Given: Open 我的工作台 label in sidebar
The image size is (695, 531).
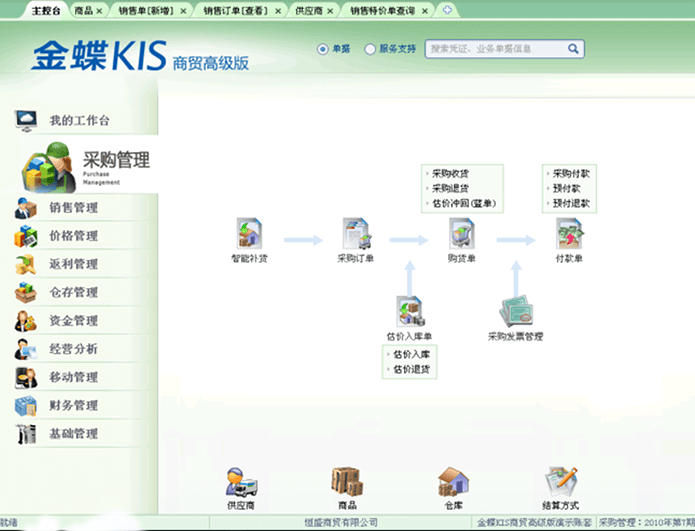Looking at the screenshot, I should (x=79, y=121).
